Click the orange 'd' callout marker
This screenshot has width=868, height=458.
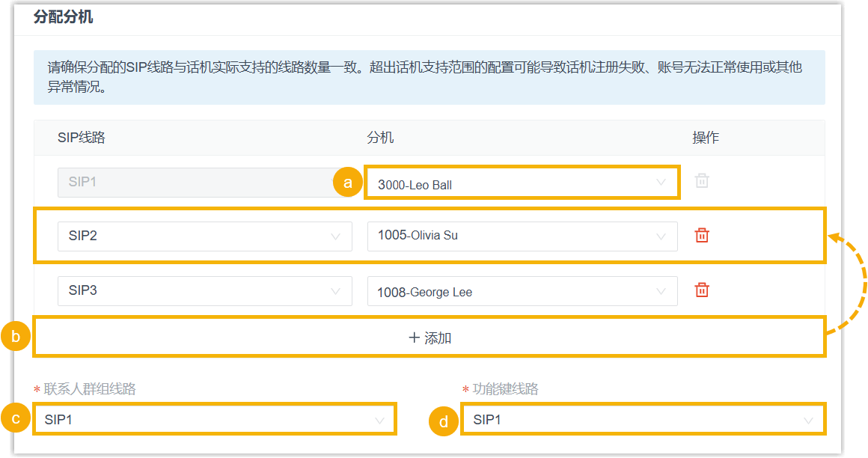(444, 421)
